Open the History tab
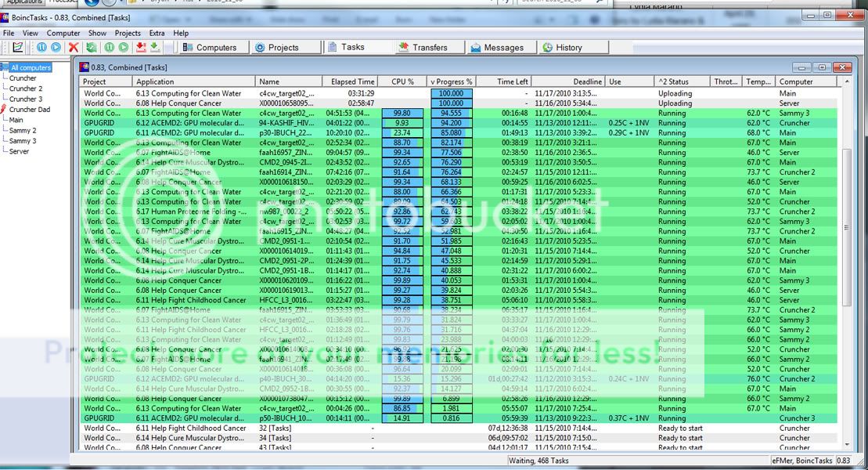This screenshot has height=470, width=868. (x=562, y=48)
